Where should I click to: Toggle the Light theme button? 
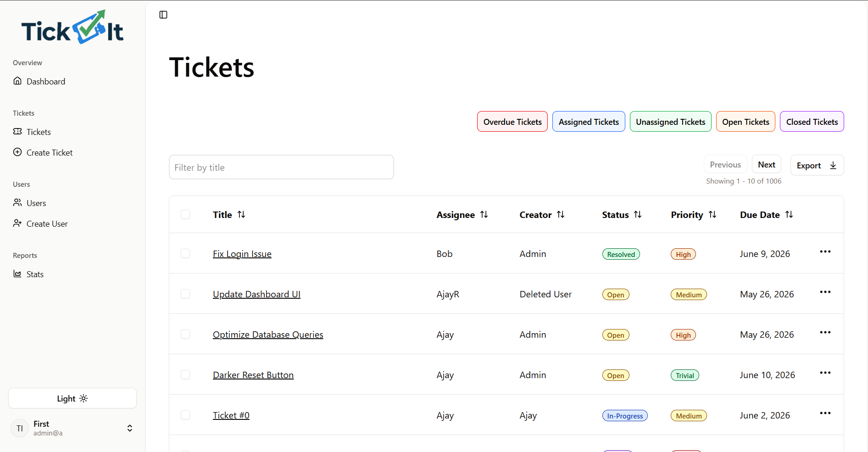[72, 398]
